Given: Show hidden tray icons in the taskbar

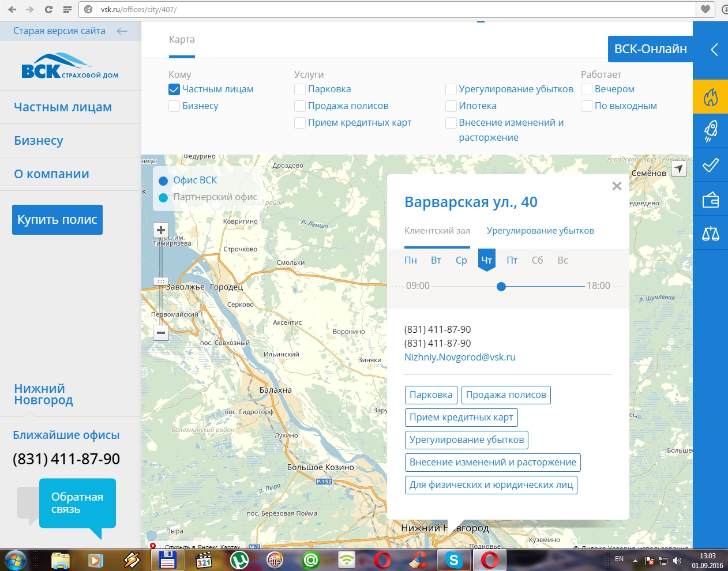Looking at the screenshot, I should 635,561.
